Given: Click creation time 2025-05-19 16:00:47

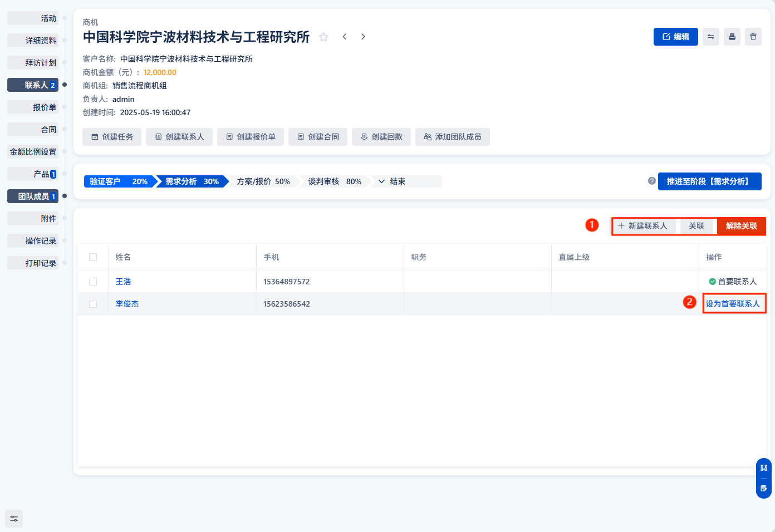Looking at the screenshot, I should [x=155, y=112].
